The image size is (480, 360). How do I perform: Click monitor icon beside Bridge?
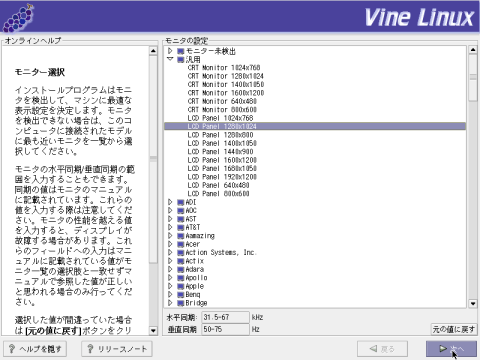[x=181, y=303]
